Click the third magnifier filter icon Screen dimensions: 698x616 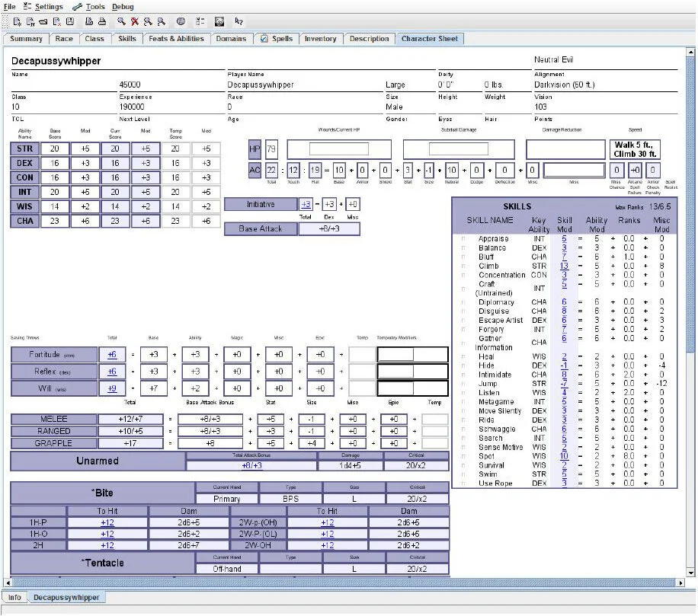click(x=148, y=21)
